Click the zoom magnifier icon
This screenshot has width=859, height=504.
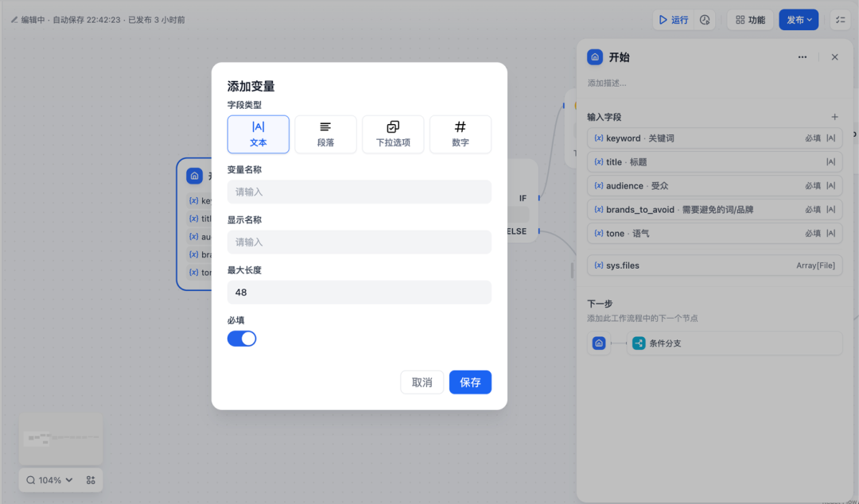(x=31, y=480)
